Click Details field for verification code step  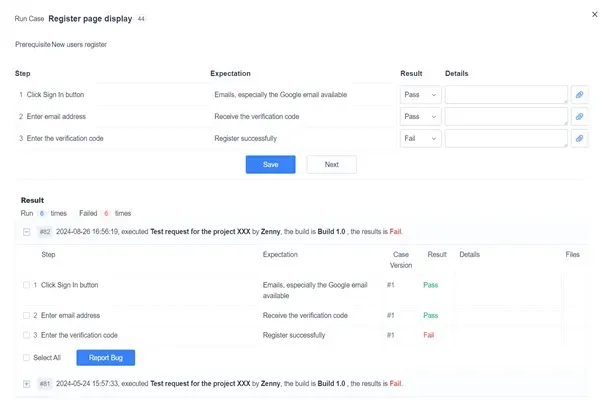pyautogui.click(x=505, y=139)
